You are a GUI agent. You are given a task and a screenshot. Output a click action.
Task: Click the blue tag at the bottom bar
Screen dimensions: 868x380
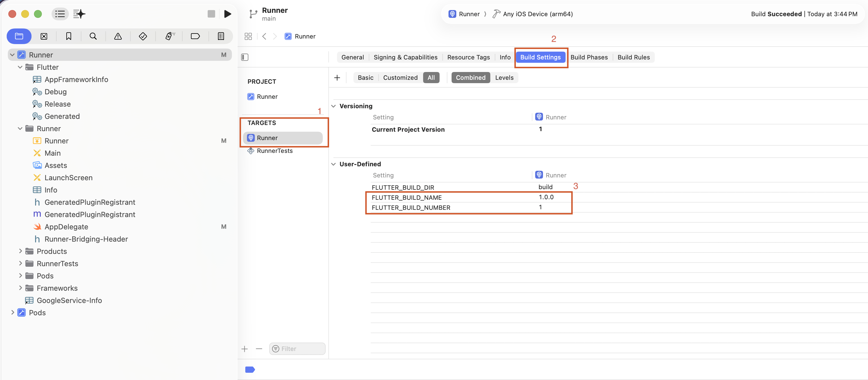250,370
